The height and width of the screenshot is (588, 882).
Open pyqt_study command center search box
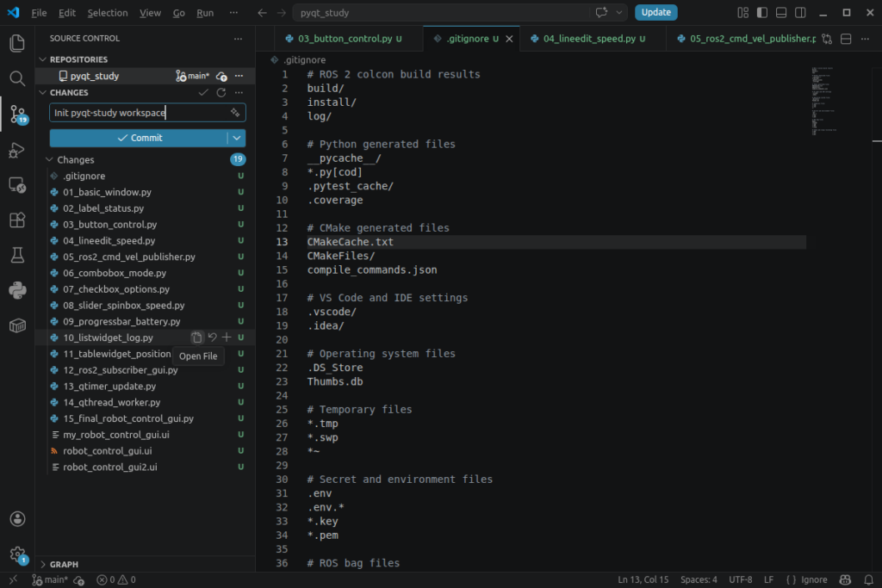click(442, 12)
